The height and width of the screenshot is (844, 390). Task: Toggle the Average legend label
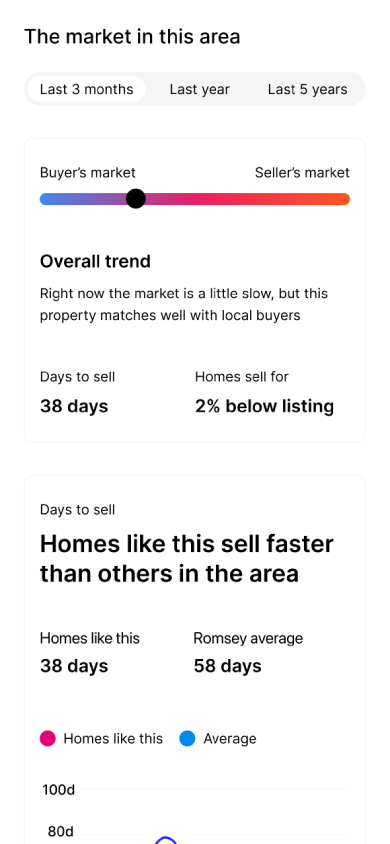point(230,738)
